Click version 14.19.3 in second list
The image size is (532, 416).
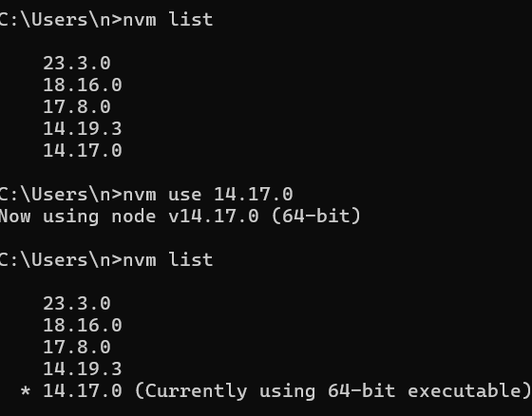83,369
